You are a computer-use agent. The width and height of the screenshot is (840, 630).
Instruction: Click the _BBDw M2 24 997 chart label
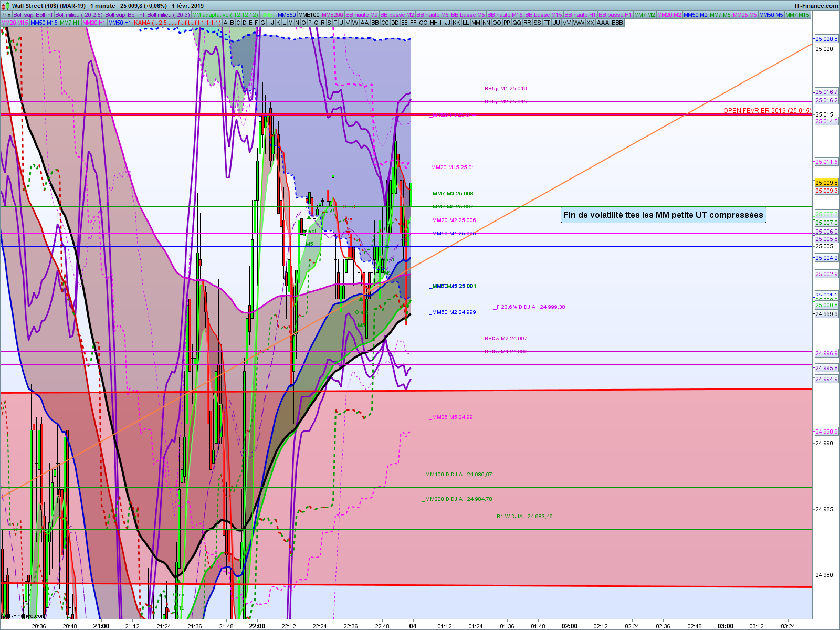[505, 339]
